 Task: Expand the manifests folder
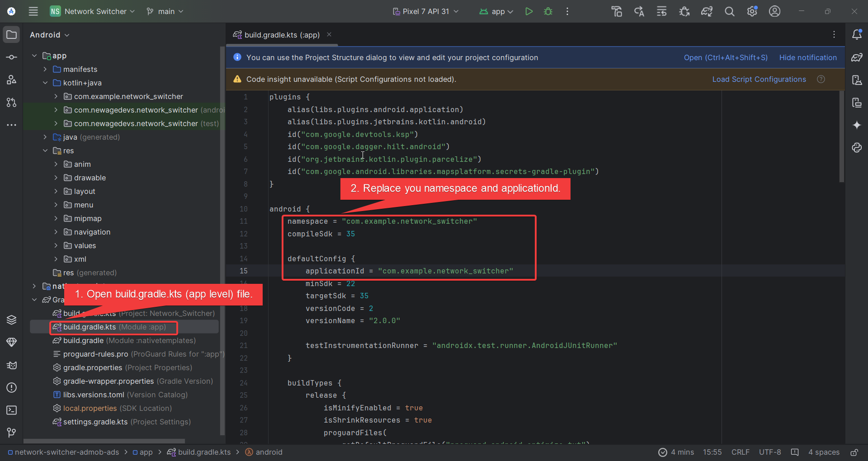point(44,69)
